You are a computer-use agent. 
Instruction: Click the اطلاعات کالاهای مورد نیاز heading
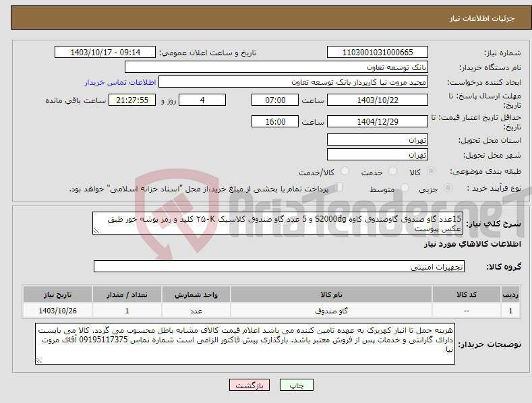coord(472,244)
